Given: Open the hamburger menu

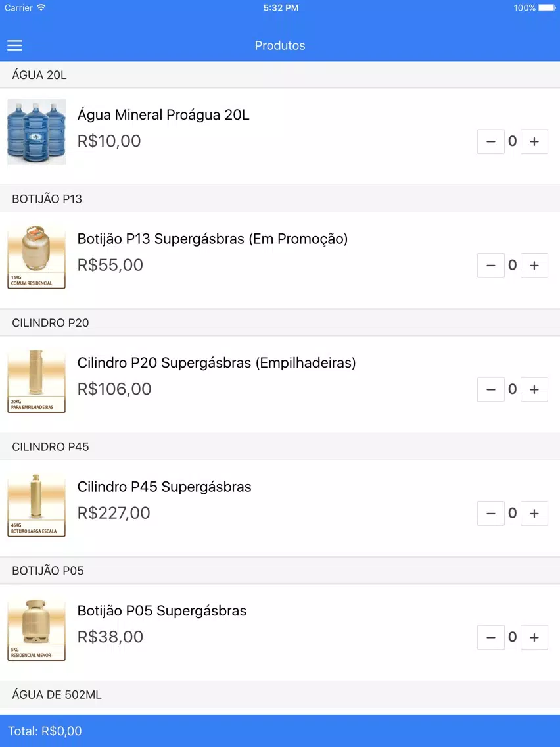Looking at the screenshot, I should (x=14, y=45).
